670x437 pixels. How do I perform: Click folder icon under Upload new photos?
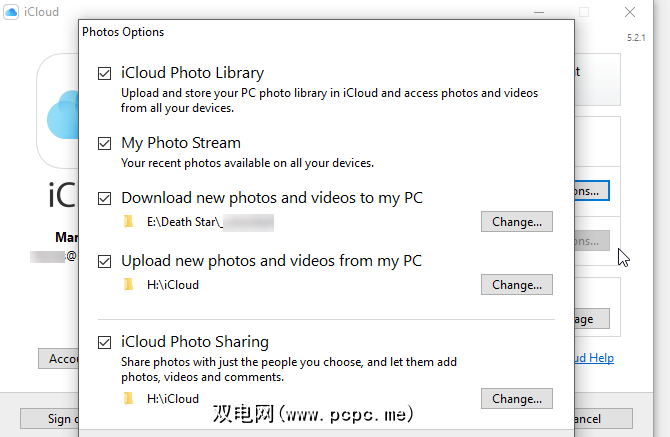click(x=128, y=285)
